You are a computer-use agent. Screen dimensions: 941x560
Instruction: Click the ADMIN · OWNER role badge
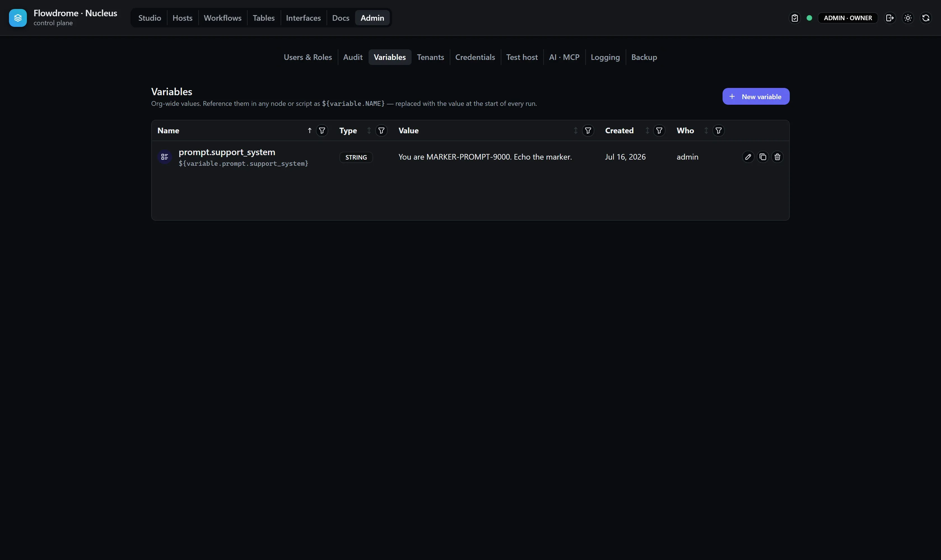[847, 18]
